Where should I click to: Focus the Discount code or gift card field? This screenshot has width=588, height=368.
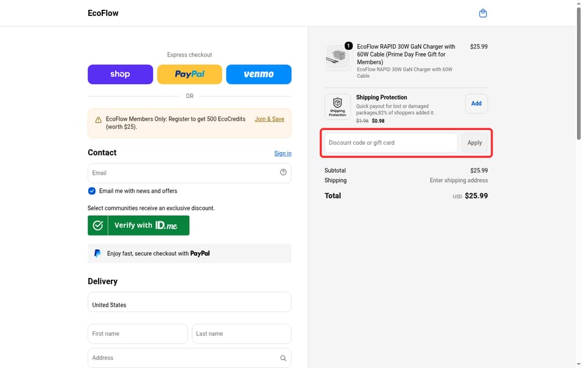391,143
